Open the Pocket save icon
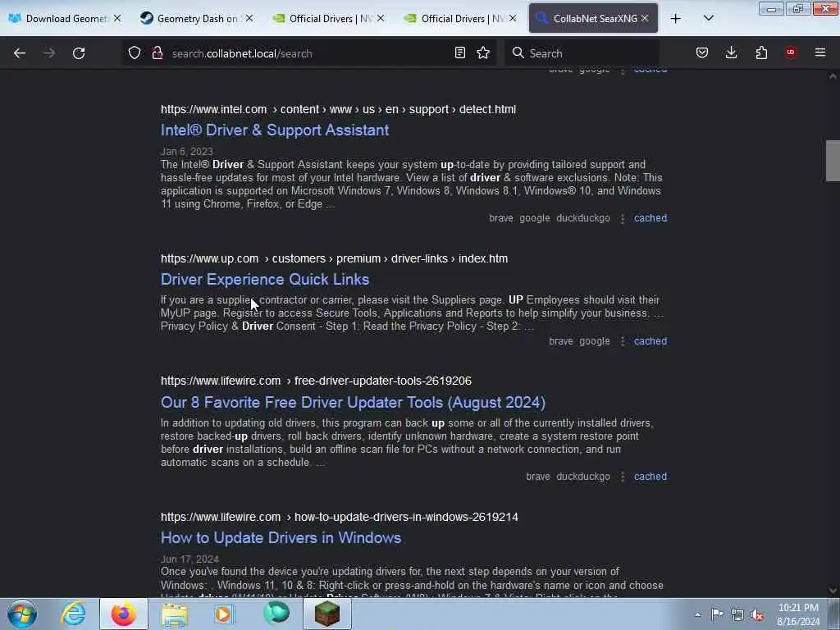 tap(702, 52)
